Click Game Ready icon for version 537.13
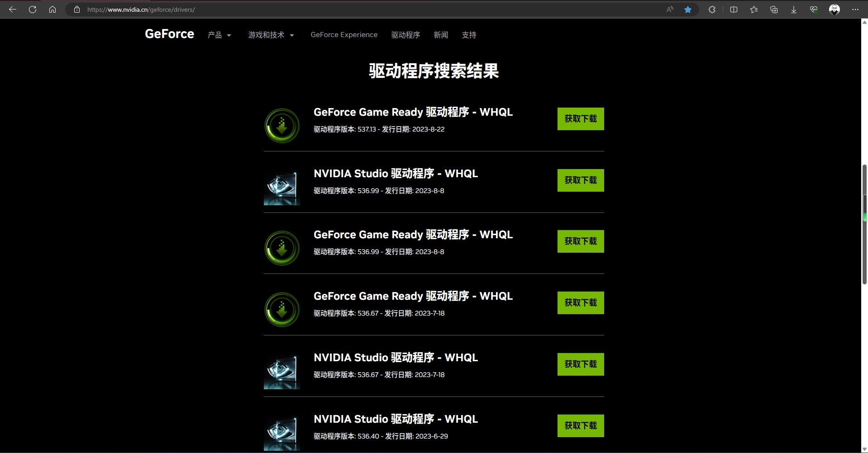The height and width of the screenshot is (453, 868). [x=282, y=126]
